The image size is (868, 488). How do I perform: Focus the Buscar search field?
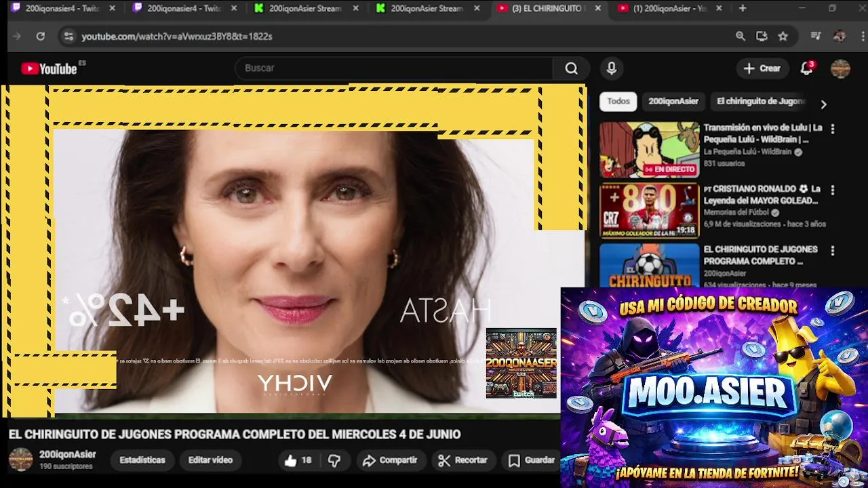[393, 68]
